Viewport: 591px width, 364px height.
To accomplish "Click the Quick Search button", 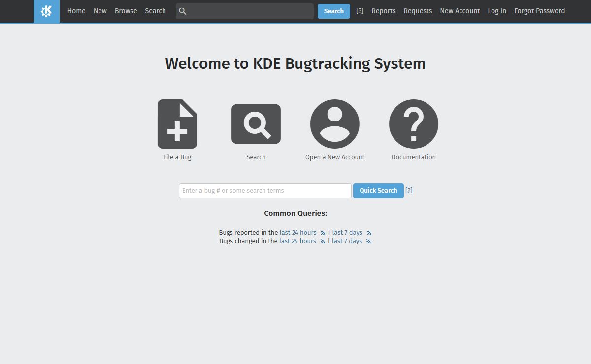I will (x=378, y=191).
